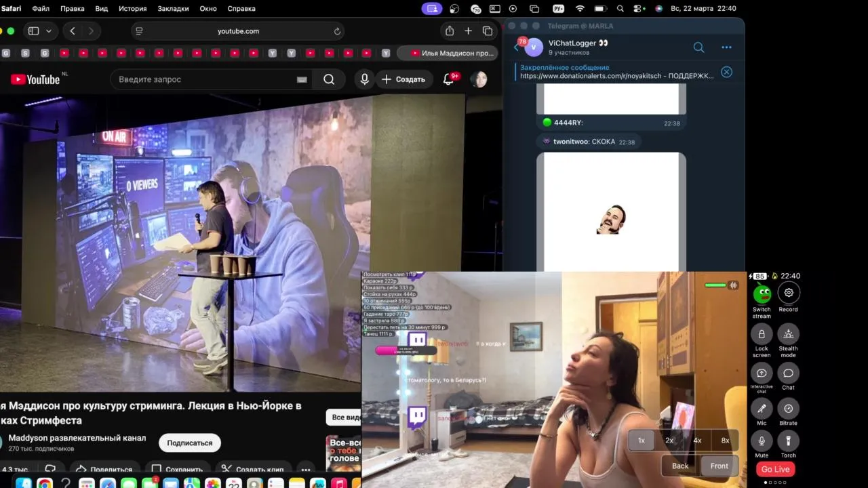The height and width of the screenshot is (488, 868).
Task: Open Safari sidebar toggle
Action: click(33, 31)
